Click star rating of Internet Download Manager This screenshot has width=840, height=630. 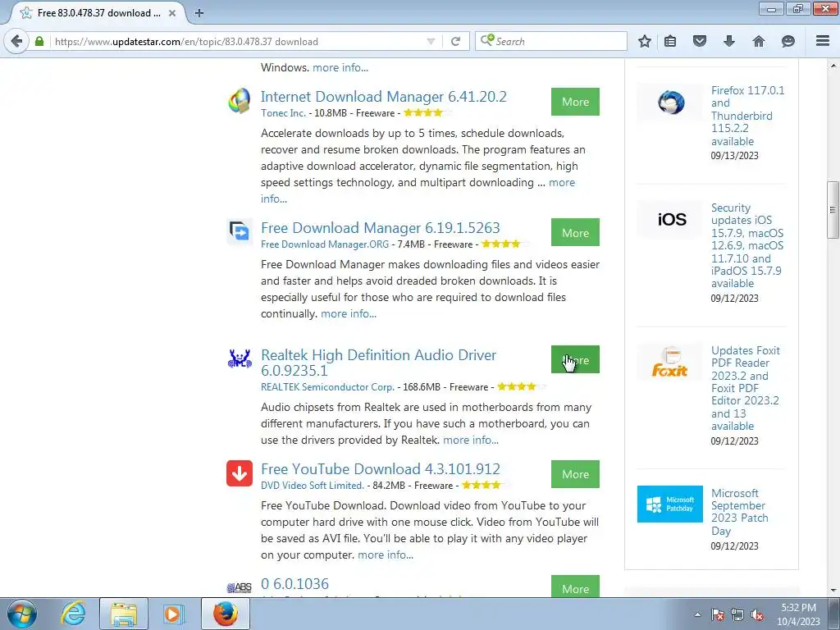pyautogui.click(x=428, y=112)
